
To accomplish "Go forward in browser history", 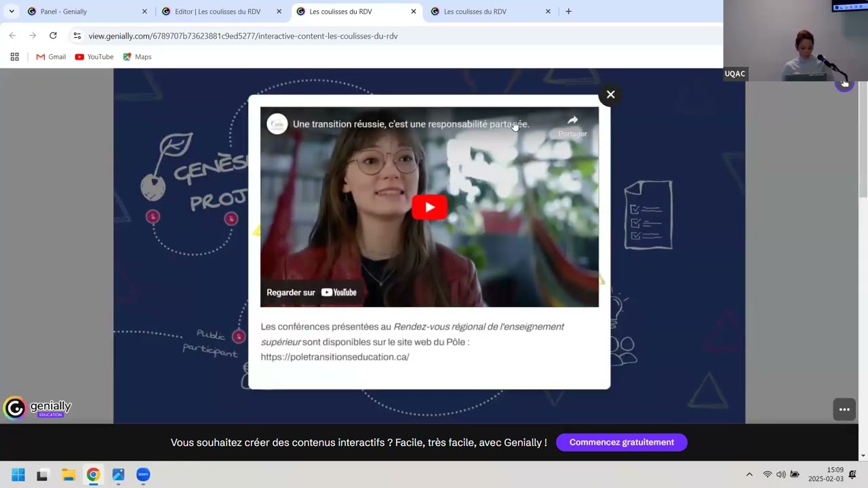I will 33,36.
